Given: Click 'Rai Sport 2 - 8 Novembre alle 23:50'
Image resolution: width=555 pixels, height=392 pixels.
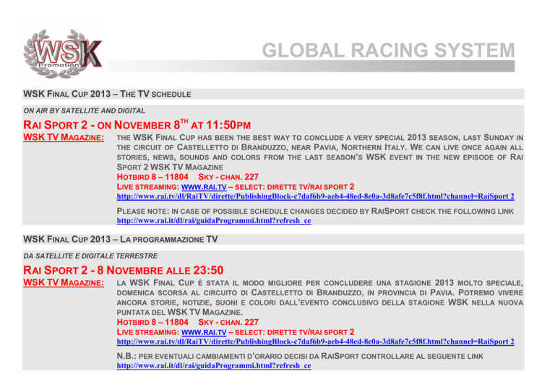Looking at the screenshot, I should point(123,271).
